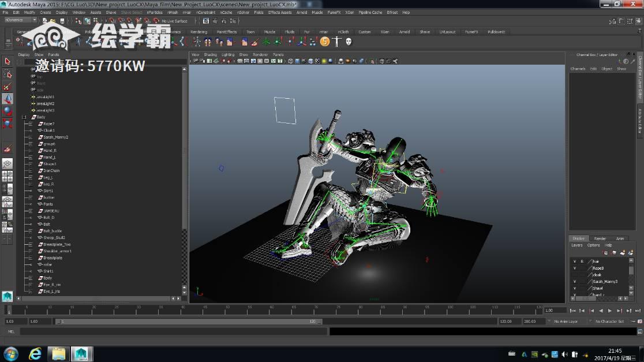Click the white human figure shelf icon
The width and height of the screenshot is (644, 362).
click(x=336, y=42)
